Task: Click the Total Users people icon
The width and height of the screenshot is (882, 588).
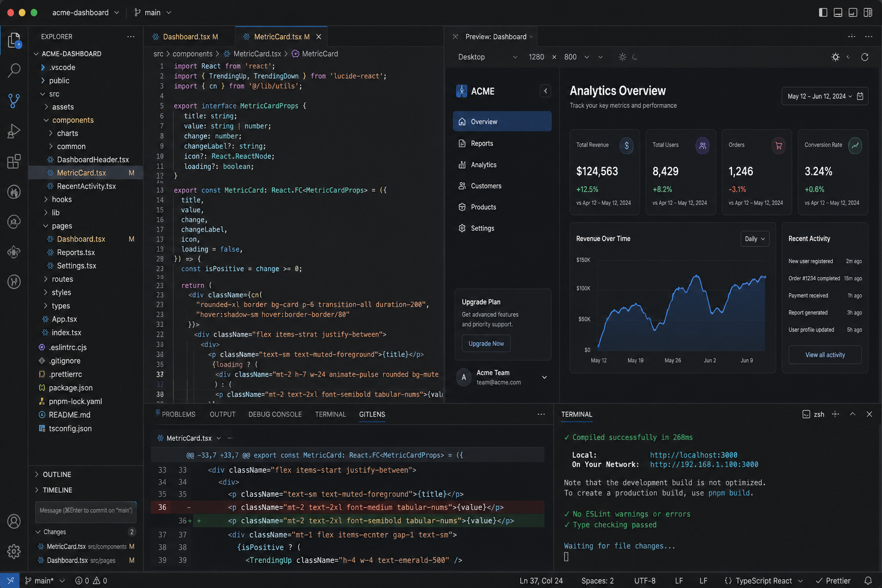Action: (702, 145)
